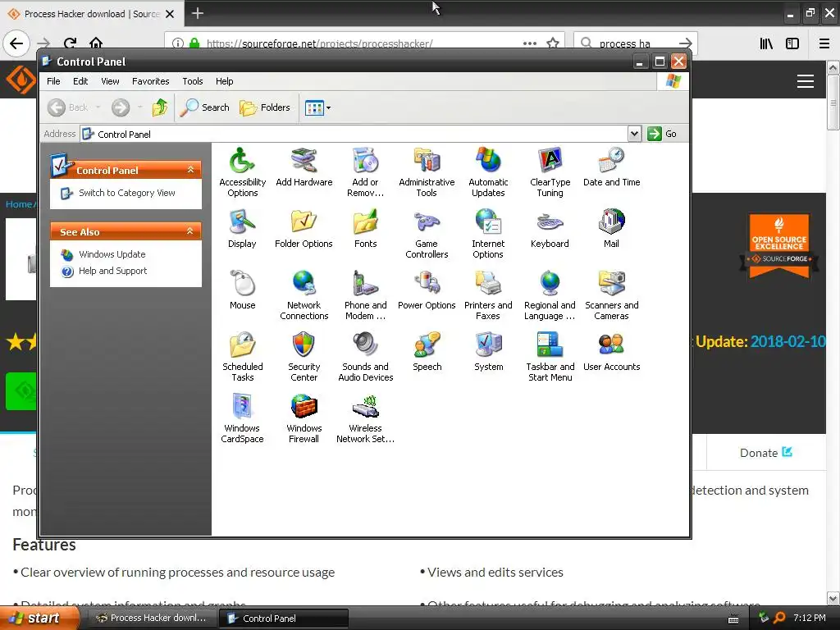Viewport: 840px width, 630px height.
Task: Click the Search toolbar button
Action: [x=204, y=107]
